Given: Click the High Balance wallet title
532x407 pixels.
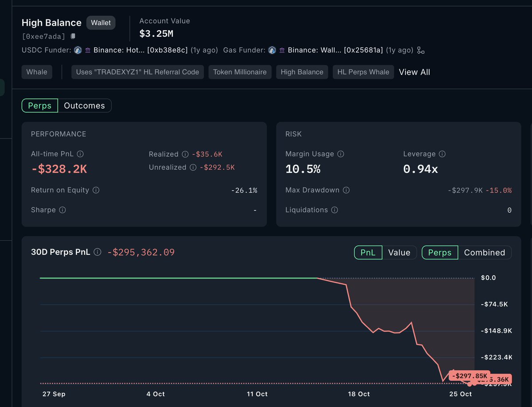Looking at the screenshot, I should click(51, 23).
